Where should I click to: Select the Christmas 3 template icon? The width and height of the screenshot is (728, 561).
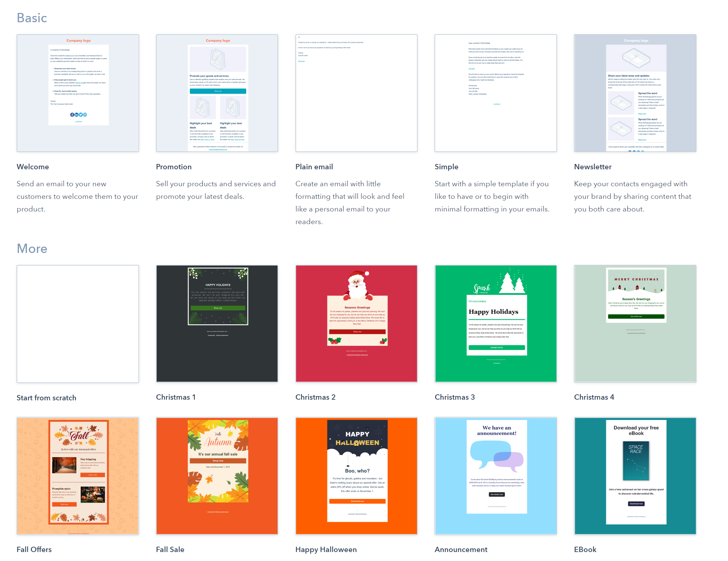495,324
